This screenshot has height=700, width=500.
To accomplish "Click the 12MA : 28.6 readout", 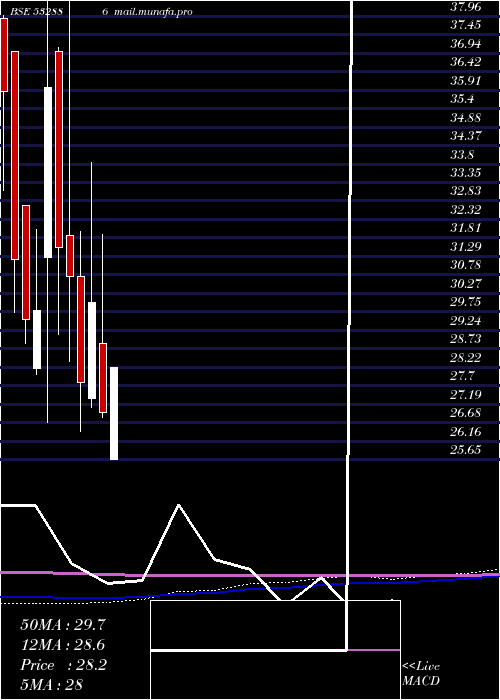I will click(63, 645).
